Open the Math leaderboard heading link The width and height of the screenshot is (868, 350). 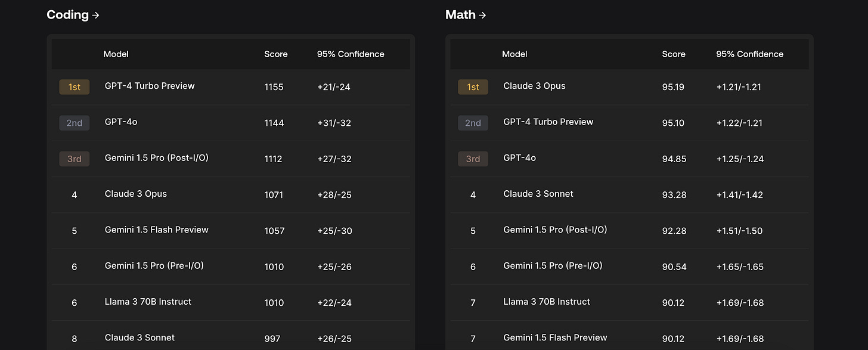click(466, 15)
